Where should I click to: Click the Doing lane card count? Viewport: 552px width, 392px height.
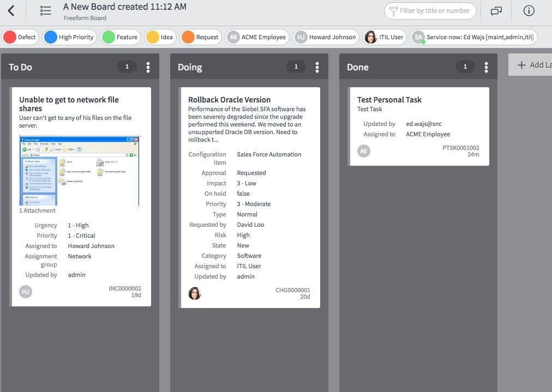click(296, 67)
